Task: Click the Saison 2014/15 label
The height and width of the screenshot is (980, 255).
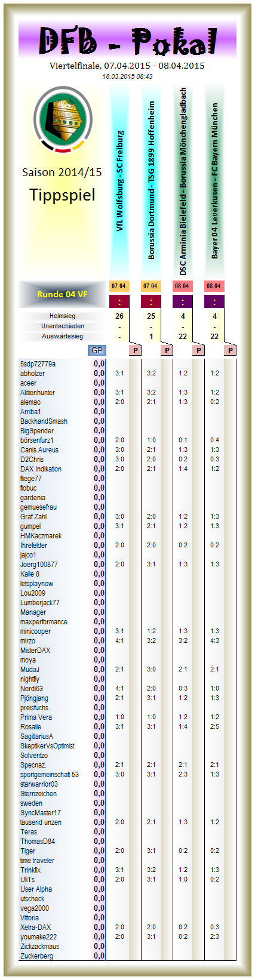Action: 62,172
